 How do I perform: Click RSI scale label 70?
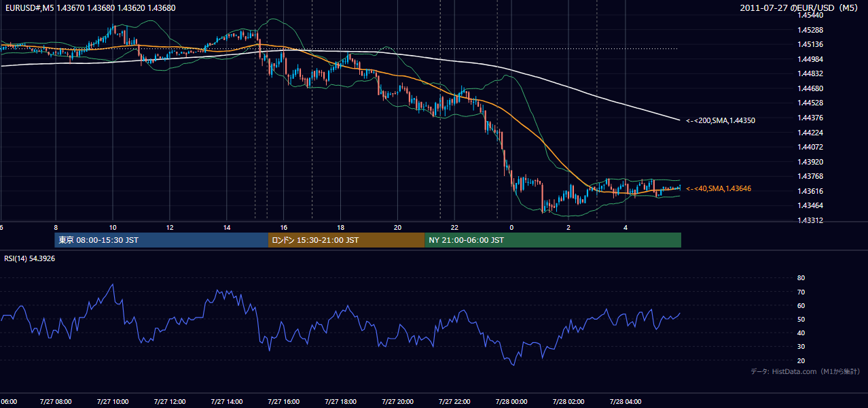point(801,292)
